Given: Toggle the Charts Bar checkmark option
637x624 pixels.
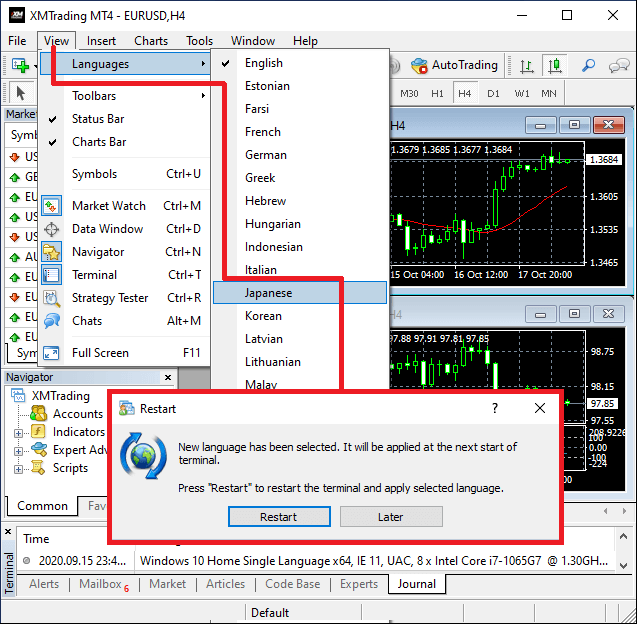Looking at the screenshot, I should [x=99, y=142].
